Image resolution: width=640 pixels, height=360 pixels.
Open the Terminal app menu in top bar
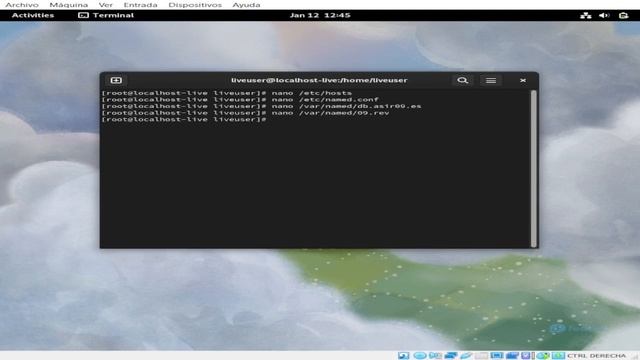tap(106, 16)
